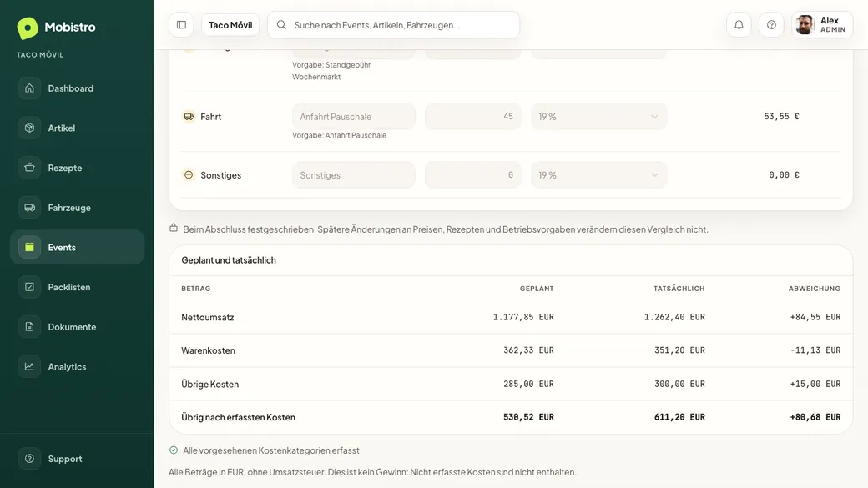The image size is (868, 488).
Task: Click Nettoumsatz deviation +84,55 EUR
Action: point(815,317)
